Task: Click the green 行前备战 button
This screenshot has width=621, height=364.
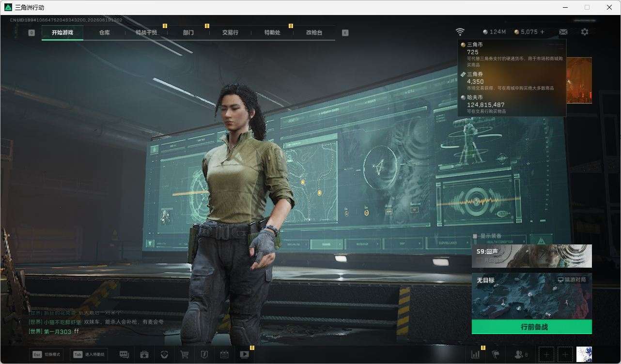Action: click(532, 327)
